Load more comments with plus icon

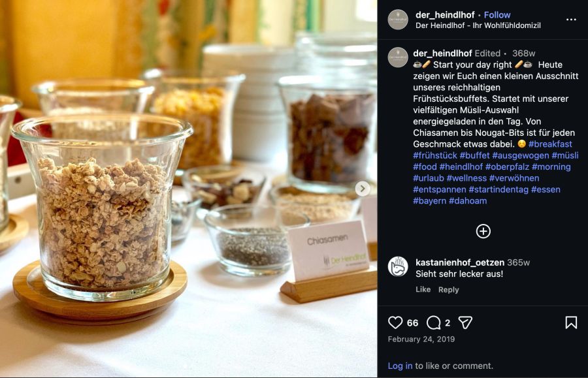coord(483,231)
